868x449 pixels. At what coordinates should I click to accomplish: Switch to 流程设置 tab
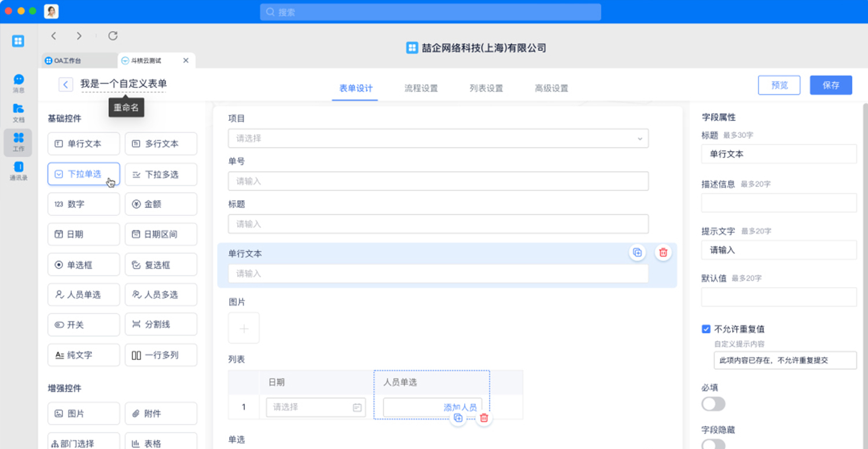click(421, 88)
